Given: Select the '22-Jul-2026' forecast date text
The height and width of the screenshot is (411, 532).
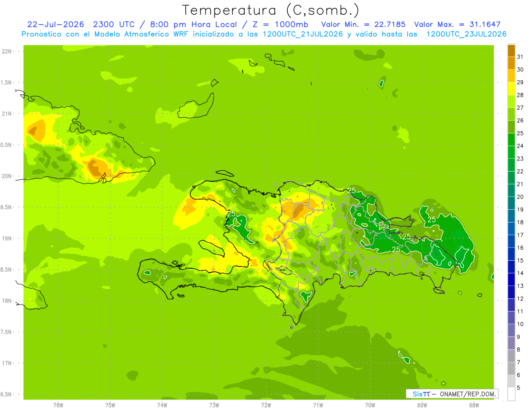Looking at the screenshot, I should [55, 24].
